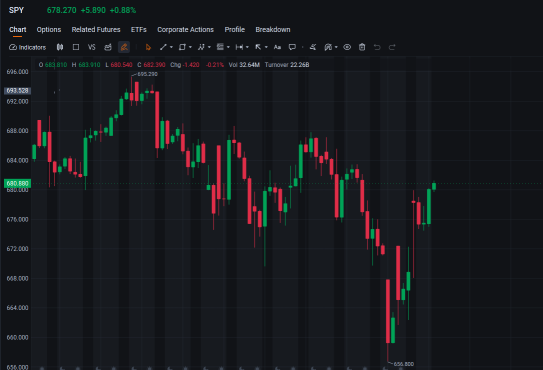543x370 pixels.
Task: Click the 678.270 last price
Action: [62, 10]
